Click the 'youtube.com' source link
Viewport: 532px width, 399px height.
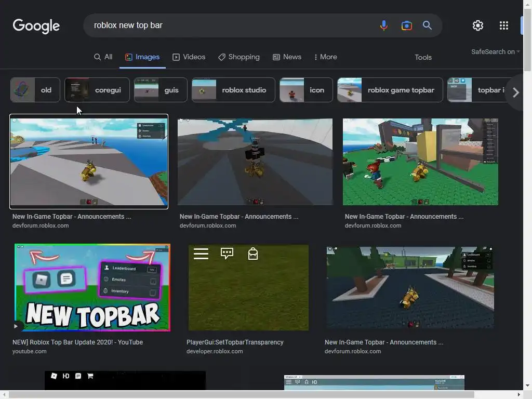pos(29,352)
